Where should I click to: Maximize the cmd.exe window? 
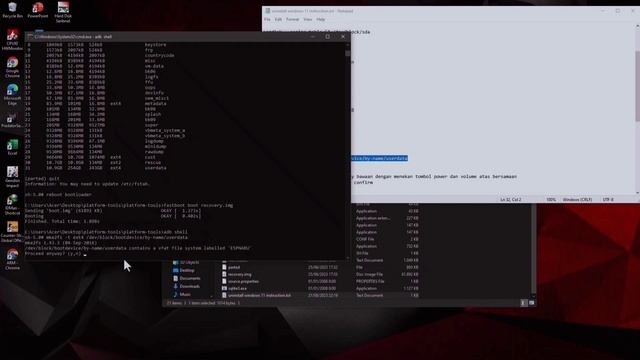(x=327, y=37)
